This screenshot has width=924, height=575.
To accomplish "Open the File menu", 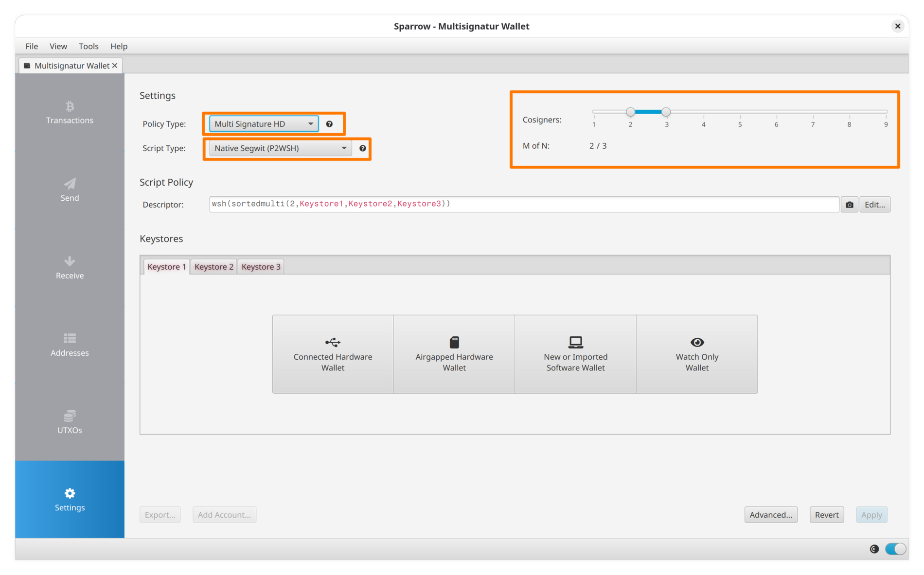I will 32,46.
